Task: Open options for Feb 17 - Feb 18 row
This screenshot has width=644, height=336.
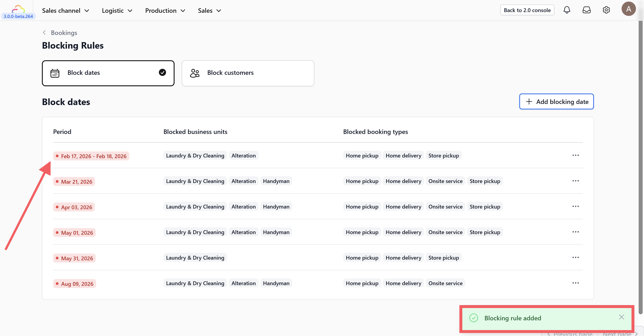Action: tap(575, 155)
